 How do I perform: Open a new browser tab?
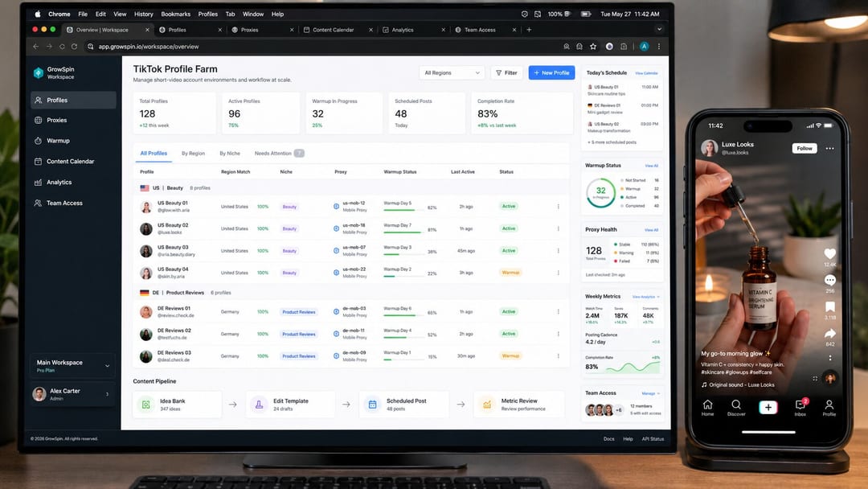coord(529,29)
